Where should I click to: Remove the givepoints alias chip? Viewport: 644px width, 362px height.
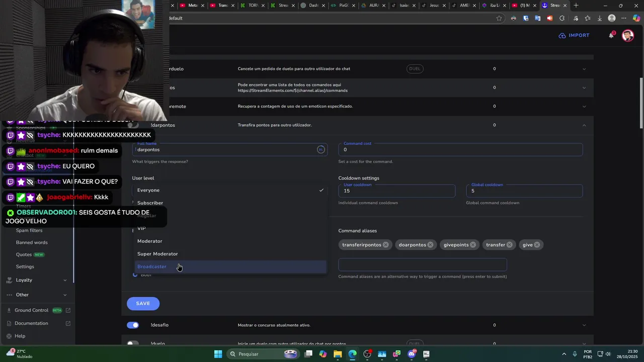(473, 245)
